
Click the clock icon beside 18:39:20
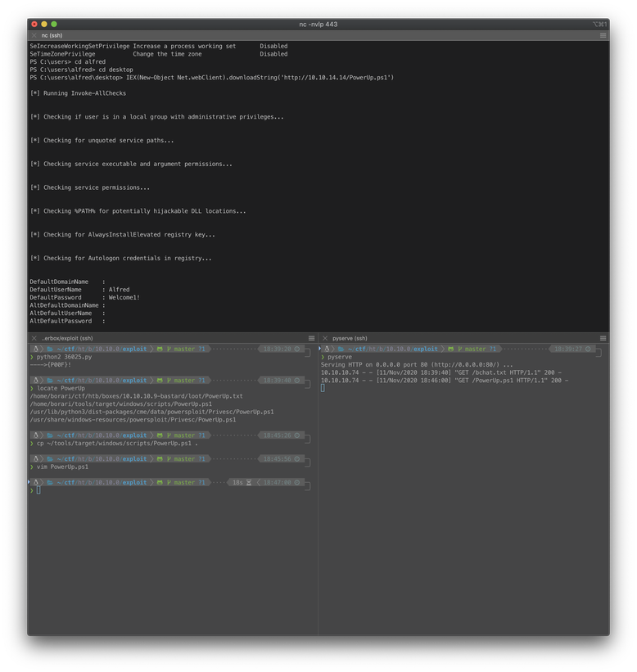[x=296, y=349]
